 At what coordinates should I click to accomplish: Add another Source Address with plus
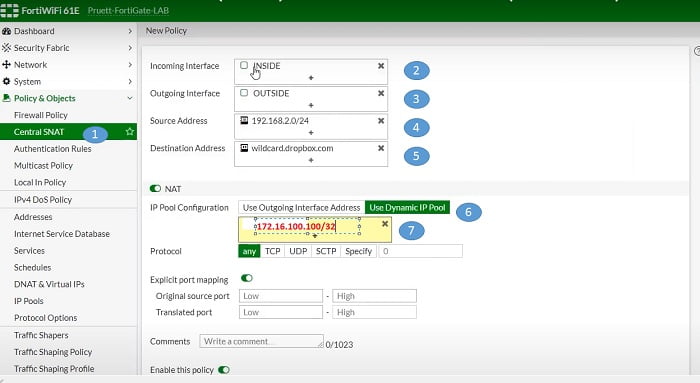(x=311, y=133)
